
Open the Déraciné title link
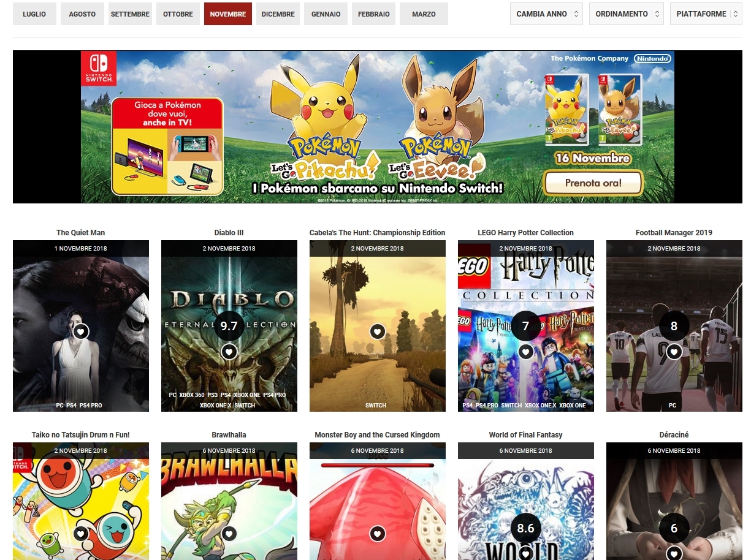(674, 435)
